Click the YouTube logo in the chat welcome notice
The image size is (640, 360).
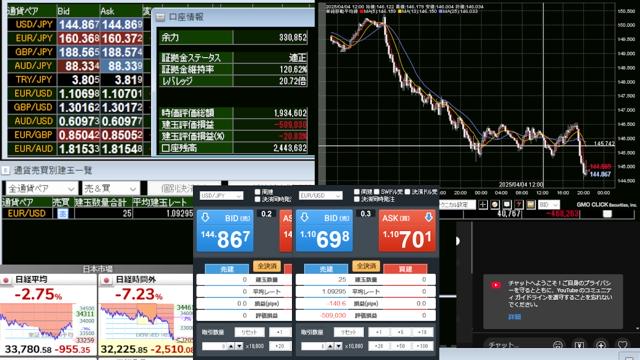coord(496,285)
